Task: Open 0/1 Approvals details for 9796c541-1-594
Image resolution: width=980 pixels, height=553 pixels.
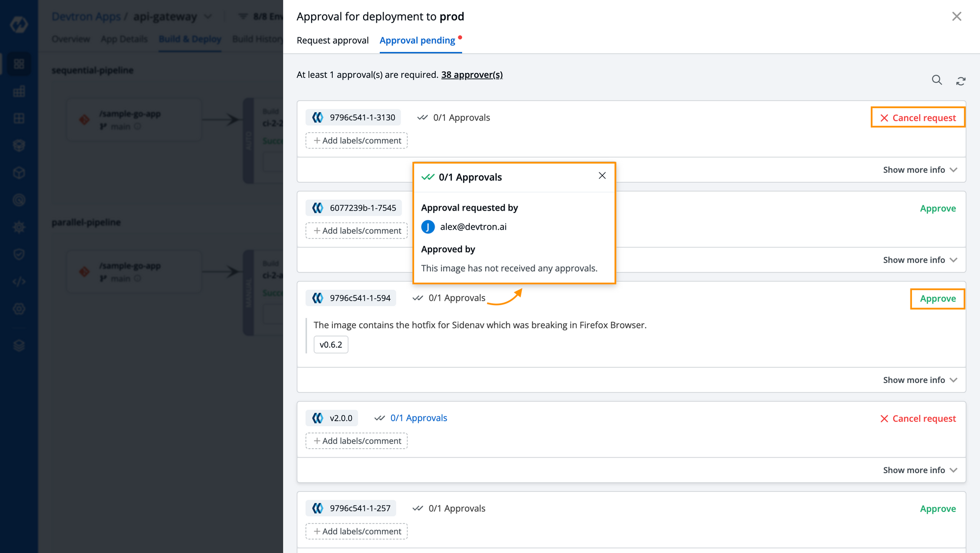Action: coord(449,298)
